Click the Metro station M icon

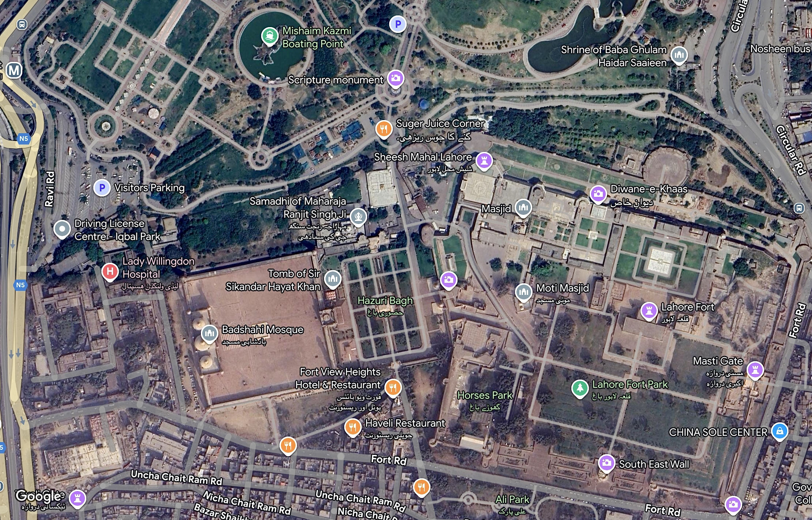click(14, 70)
